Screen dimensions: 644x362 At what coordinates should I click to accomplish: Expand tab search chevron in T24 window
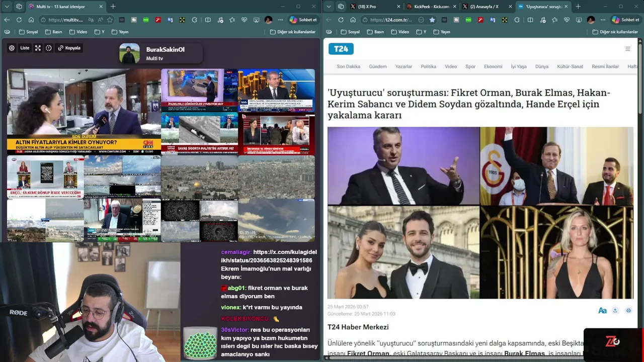[329, 7]
